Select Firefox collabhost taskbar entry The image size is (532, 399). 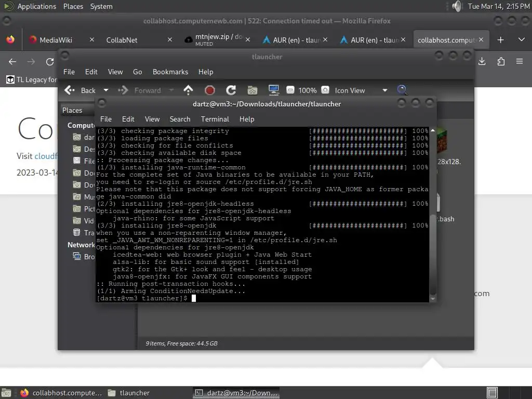61,393
